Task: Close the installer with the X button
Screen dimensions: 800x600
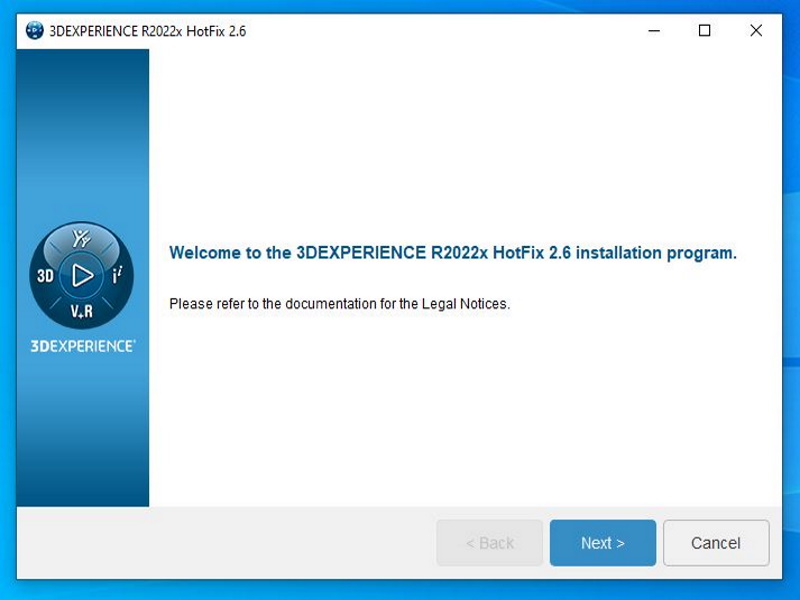Action: pos(756,31)
